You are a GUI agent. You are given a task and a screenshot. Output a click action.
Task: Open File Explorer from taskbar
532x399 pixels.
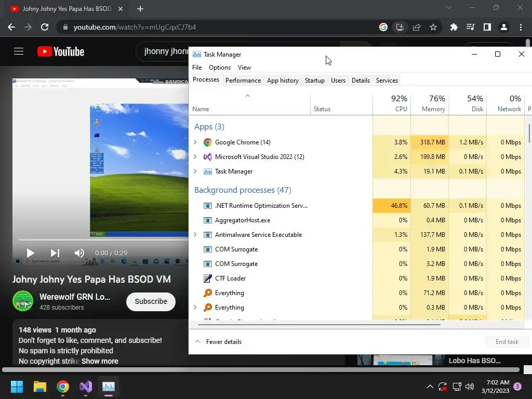pyautogui.click(x=39, y=387)
